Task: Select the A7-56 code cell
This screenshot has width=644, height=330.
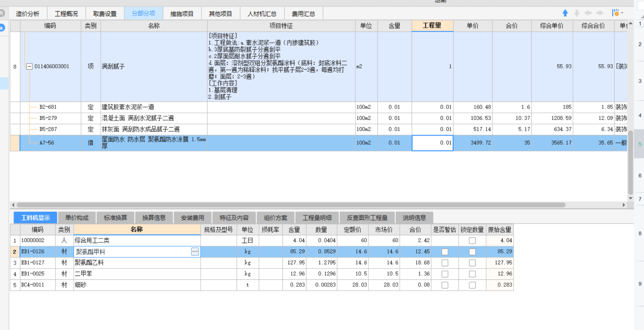Action: point(51,143)
